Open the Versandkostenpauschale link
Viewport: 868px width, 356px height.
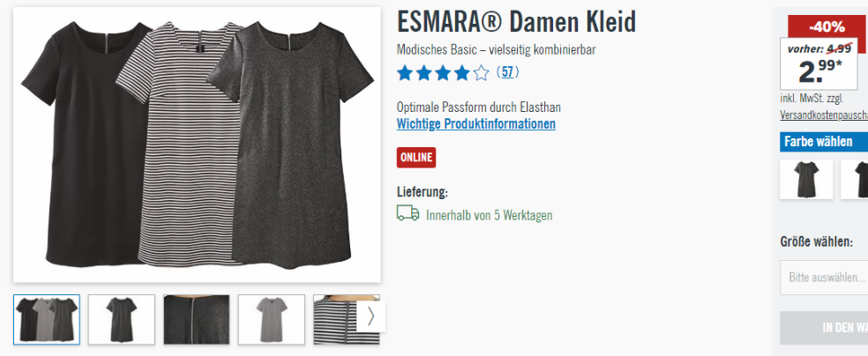[x=824, y=115]
